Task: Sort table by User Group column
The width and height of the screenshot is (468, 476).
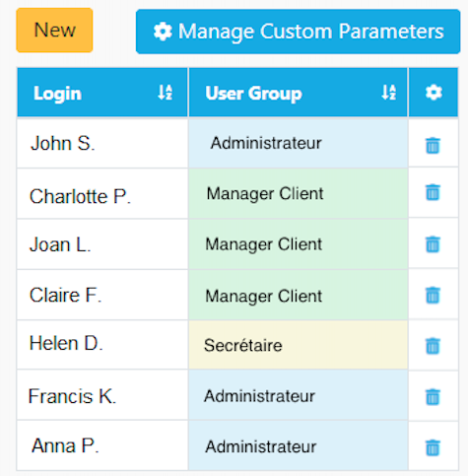Action: (x=388, y=92)
